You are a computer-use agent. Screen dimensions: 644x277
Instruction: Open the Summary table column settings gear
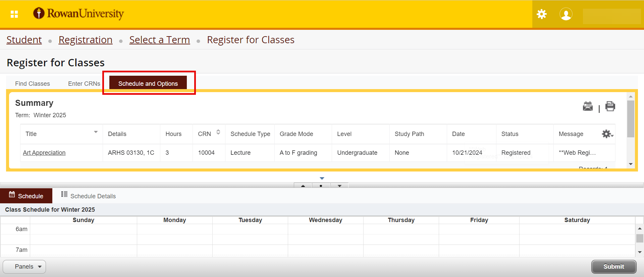pyautogui.click(x=607, y=134)
